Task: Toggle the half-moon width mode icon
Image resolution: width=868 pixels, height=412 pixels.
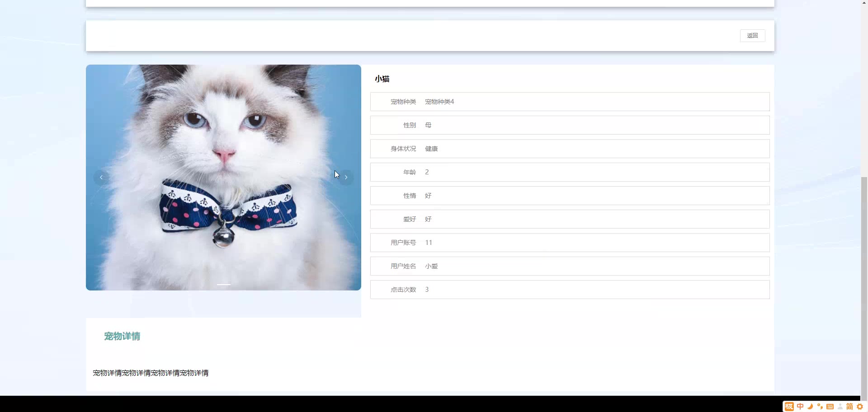Action: pos(810,407)
